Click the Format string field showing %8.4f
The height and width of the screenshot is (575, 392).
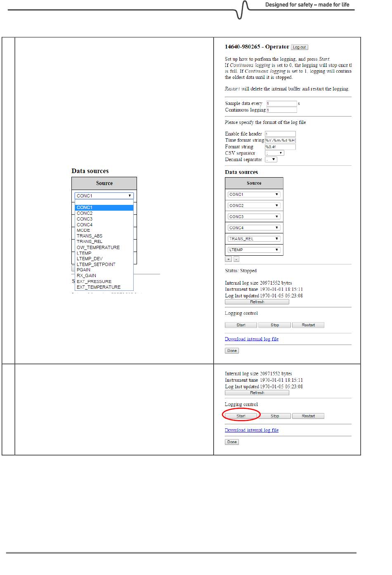280,147
